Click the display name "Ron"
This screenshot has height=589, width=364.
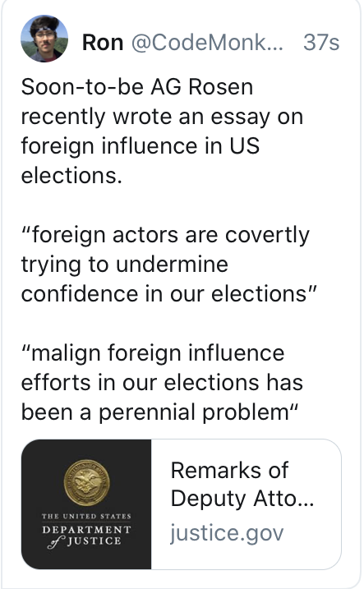coord(103,42)
